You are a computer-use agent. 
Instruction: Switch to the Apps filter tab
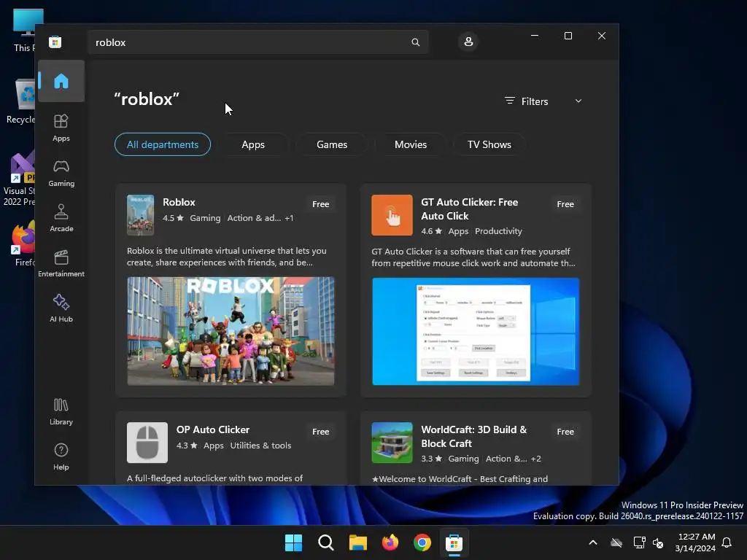pyautogui.click(x=253, y=144)
